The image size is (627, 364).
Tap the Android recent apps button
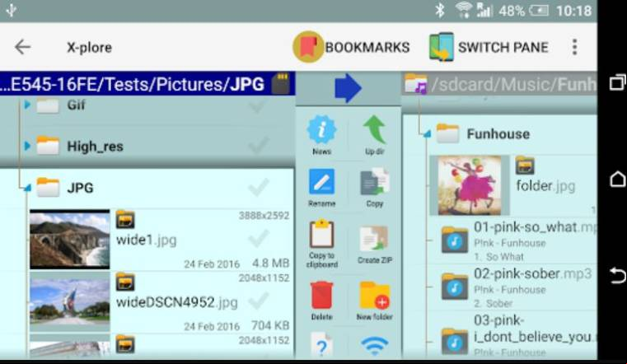tap(618, 82)
